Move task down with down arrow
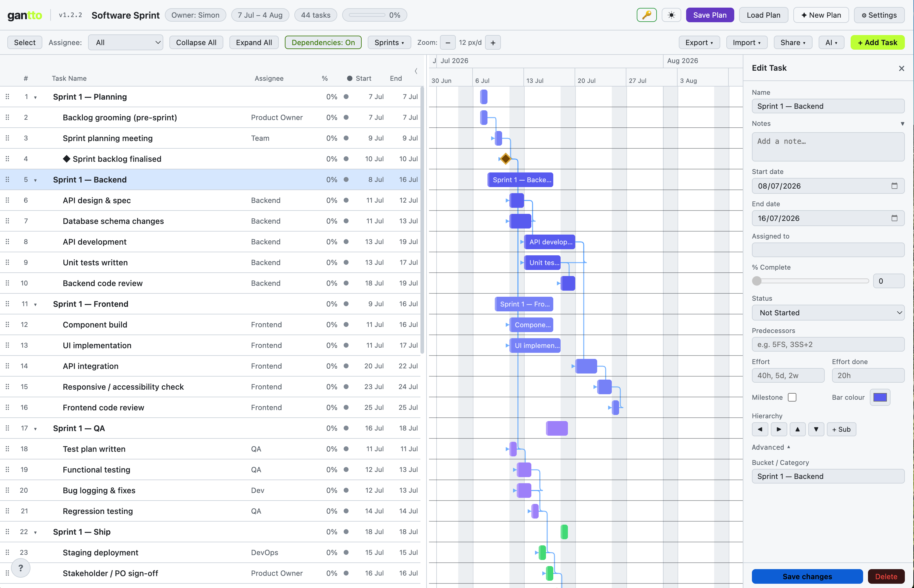 [x=816, y=429]
